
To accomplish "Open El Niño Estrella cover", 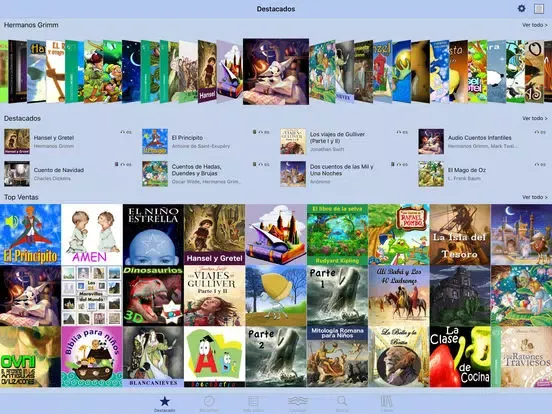I will coord(153,234).
